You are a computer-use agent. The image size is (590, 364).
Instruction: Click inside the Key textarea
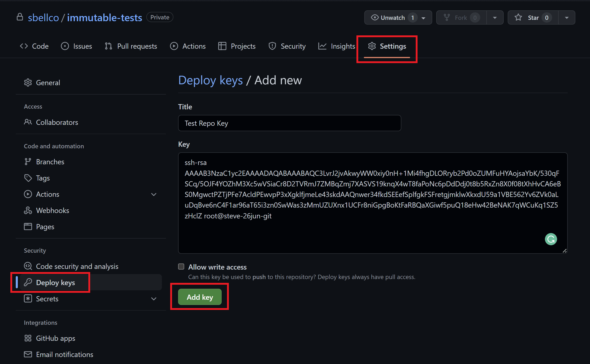tap(372, 203)
